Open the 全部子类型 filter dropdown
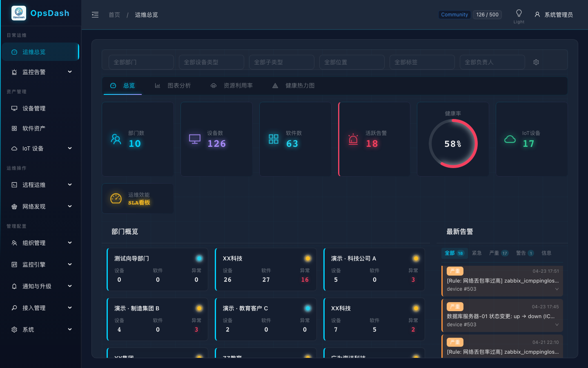Screen dimensions: 588x368 pos(282,62)
